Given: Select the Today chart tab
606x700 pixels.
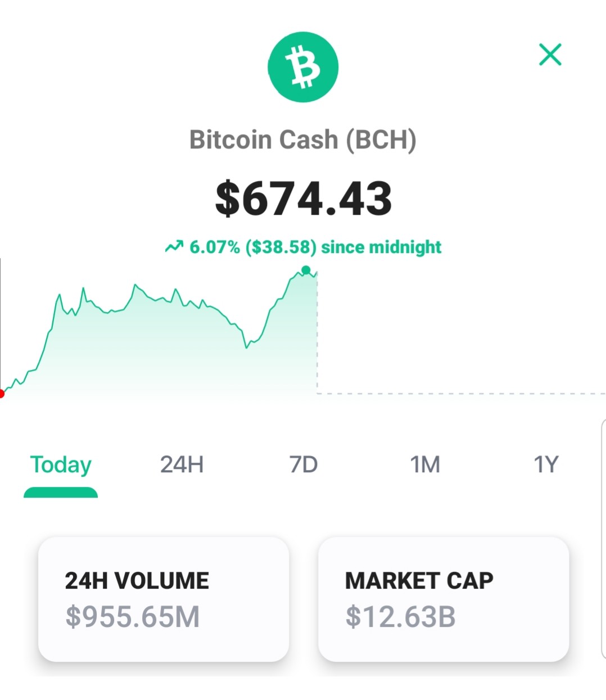Looking at the screenshot, I should [x=61, y=464].
